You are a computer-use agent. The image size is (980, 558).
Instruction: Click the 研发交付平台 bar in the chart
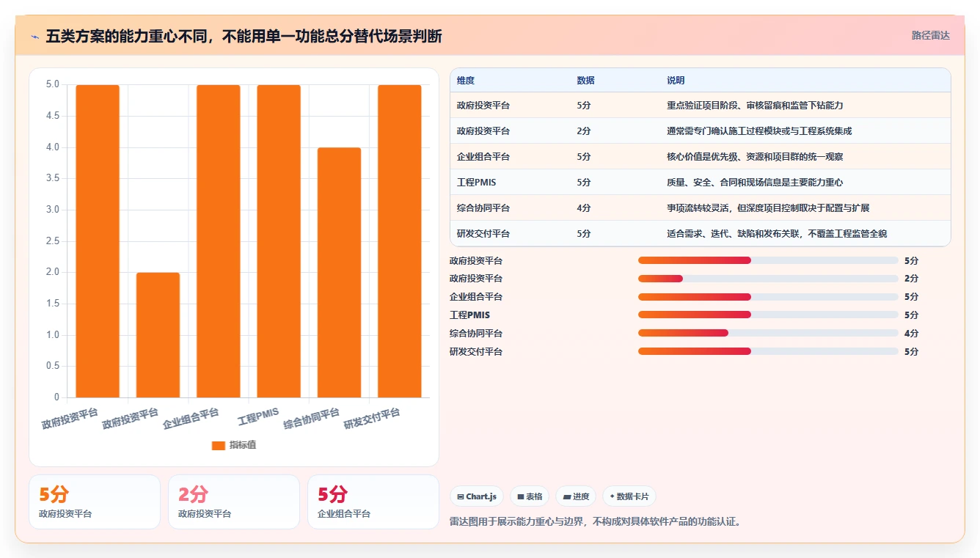pyautogui.click(x=400, y=241)
